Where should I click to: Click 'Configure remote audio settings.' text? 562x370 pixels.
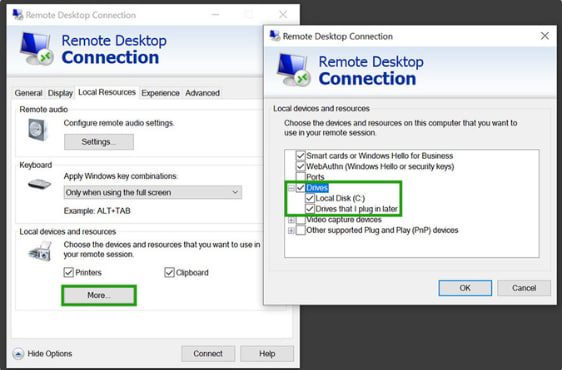119,123
